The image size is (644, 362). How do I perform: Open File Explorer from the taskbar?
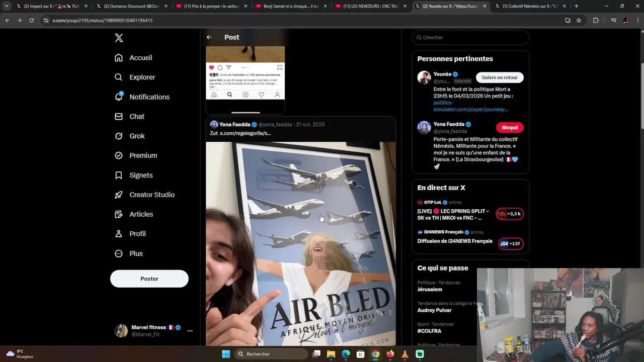331,354
